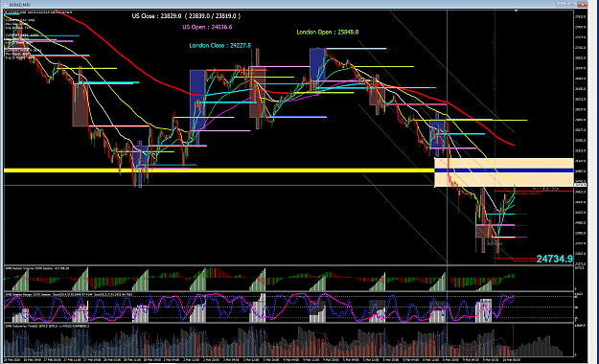This screenshot has width=599, height=364.
Task: Select the candle countdown timer '12:55' label
Action: pyautogui.click(x=546, y=189)
